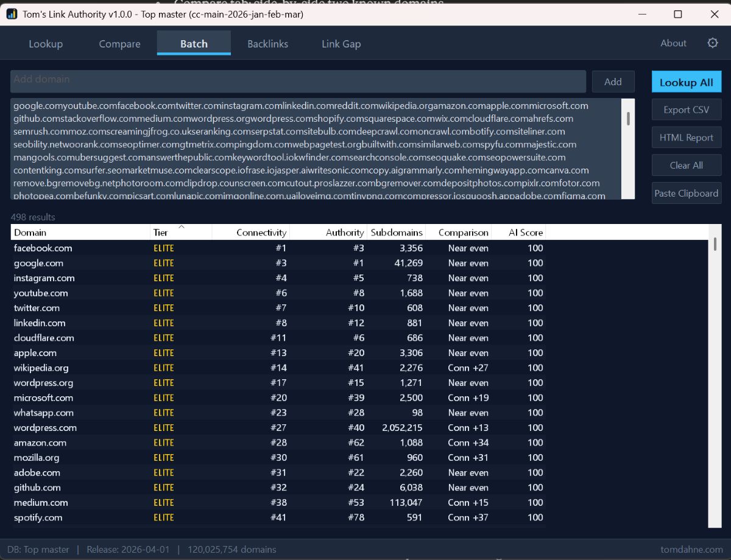731x560 pixels.
Task: Open settings via the gear icon
Action: click(712, 43)
